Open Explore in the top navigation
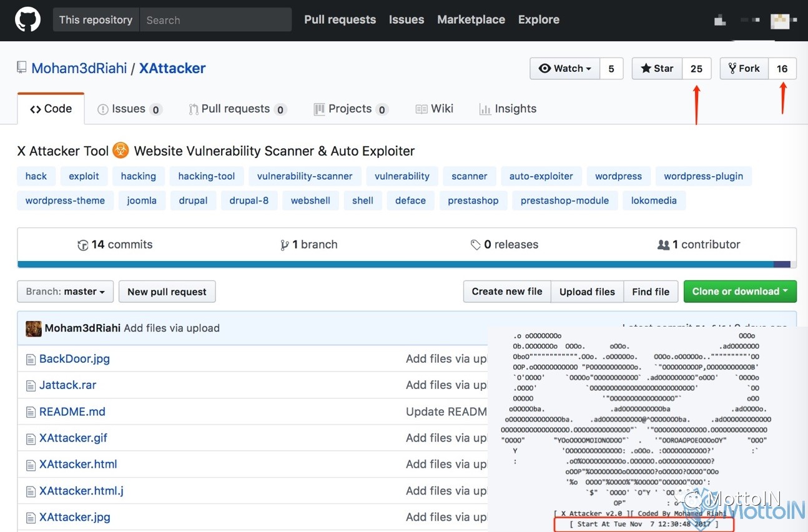The image size is (808, 532). [539, 19]
